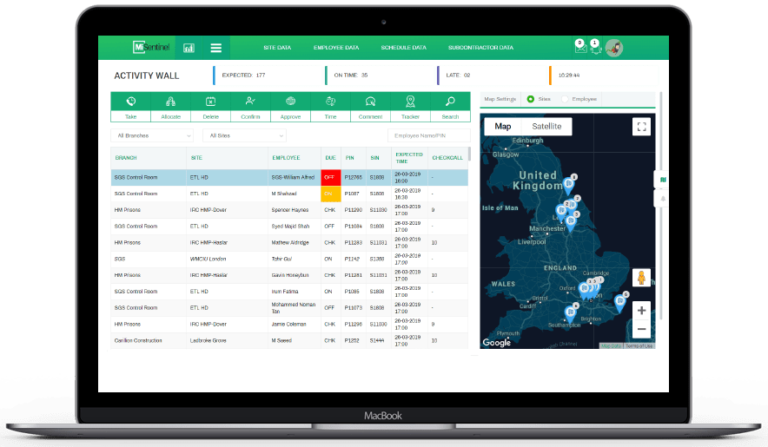This screenshot has width=768, height=447.
Task: Click the Take call icon
Action: (131, 101)
